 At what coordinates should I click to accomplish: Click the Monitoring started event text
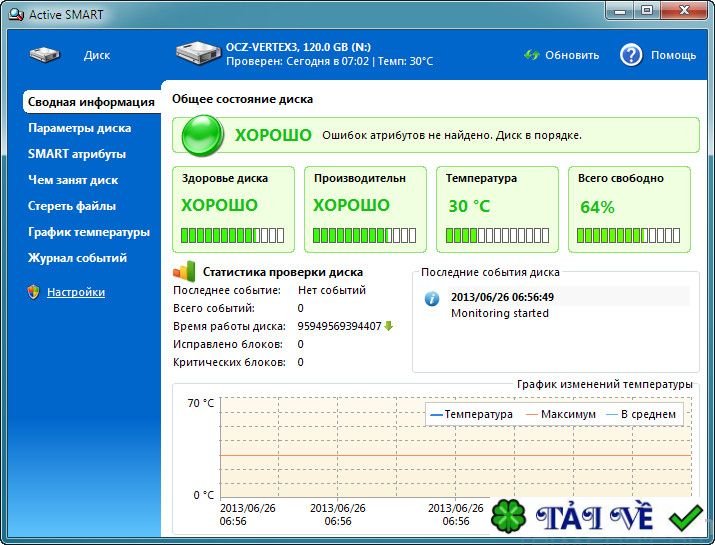coord(500,313)
